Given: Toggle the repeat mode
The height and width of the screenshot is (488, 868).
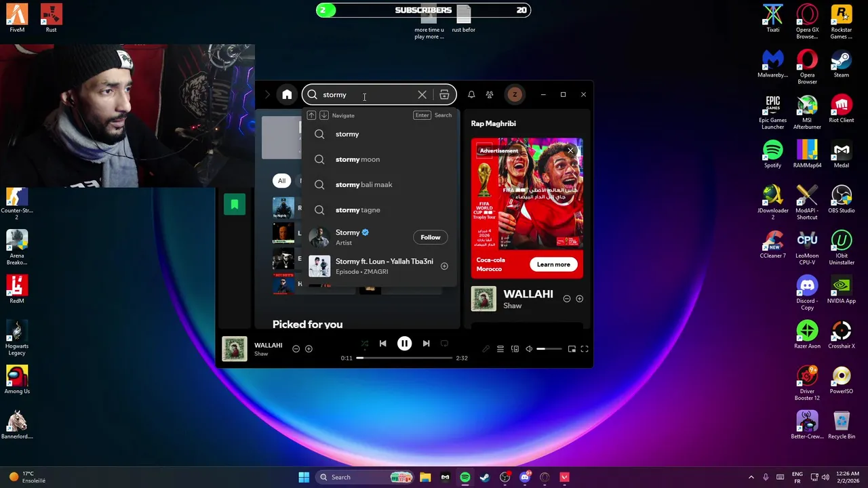Looking at the screenshot, I should pyautogui.click(x=444, y=344).
